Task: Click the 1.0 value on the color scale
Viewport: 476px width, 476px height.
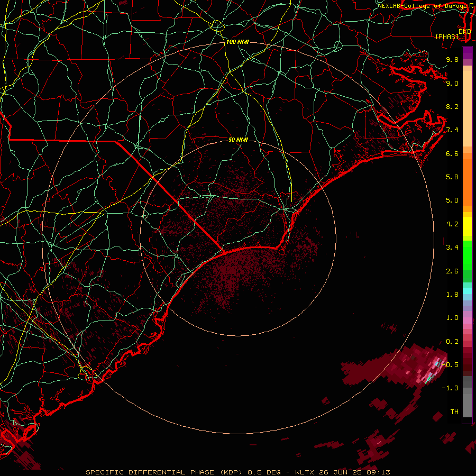Action: pos(452,318)
